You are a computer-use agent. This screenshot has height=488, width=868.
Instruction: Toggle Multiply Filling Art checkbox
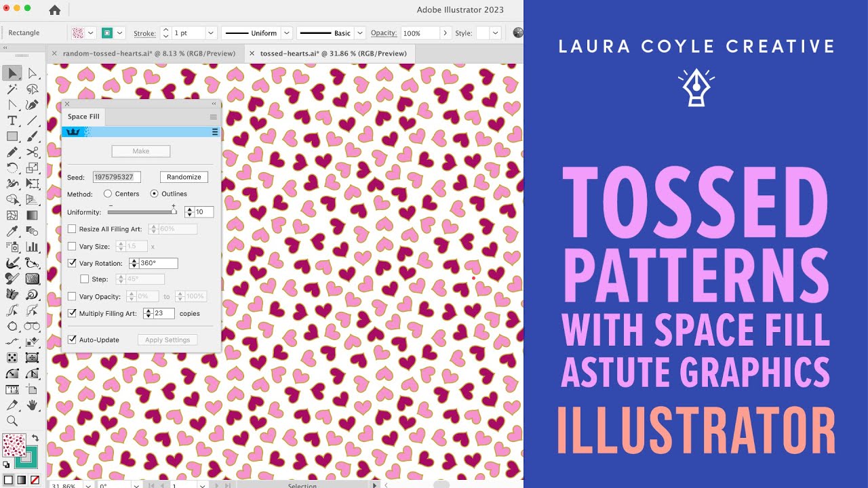tap(72, 314)
